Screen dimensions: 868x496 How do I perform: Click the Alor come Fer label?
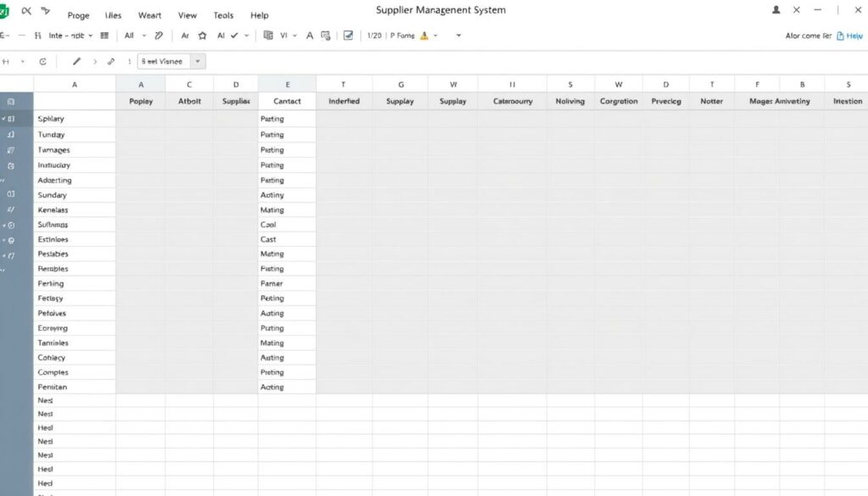[x=808, y=36]
